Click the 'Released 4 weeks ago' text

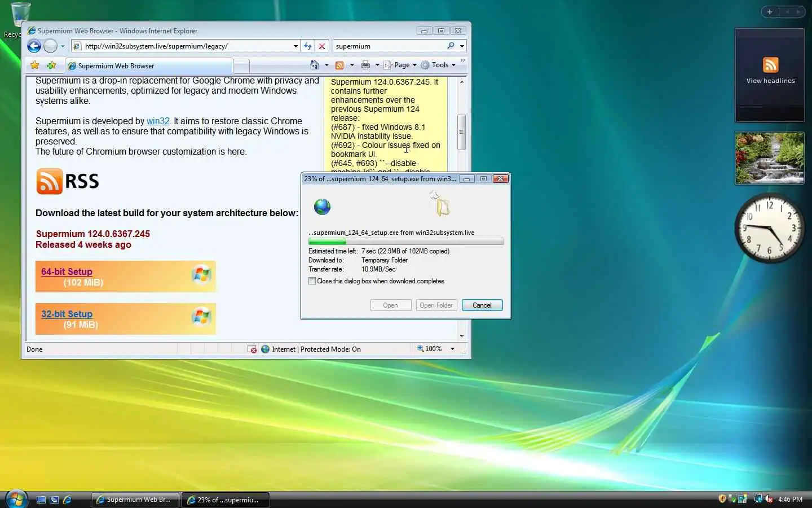83,244
